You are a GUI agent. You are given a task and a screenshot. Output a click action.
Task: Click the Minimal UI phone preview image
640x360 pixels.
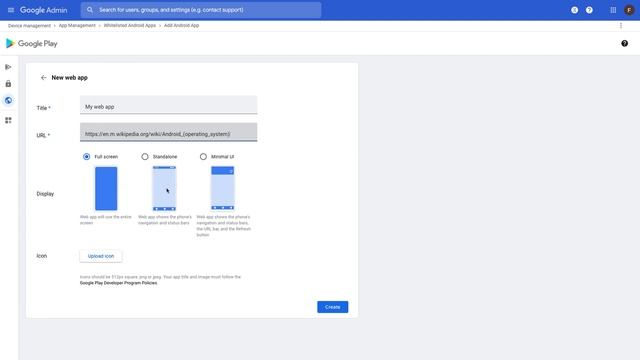click(x=223, y=189)
